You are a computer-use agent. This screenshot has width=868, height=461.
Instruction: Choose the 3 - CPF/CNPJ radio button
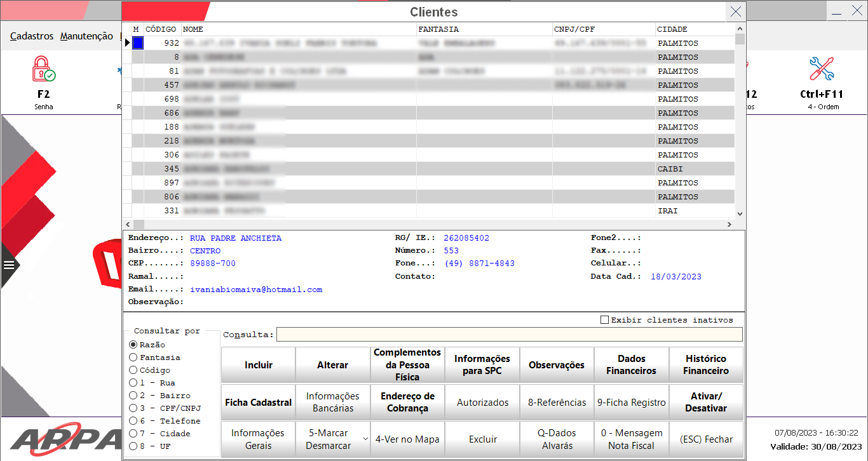point(133,408)
